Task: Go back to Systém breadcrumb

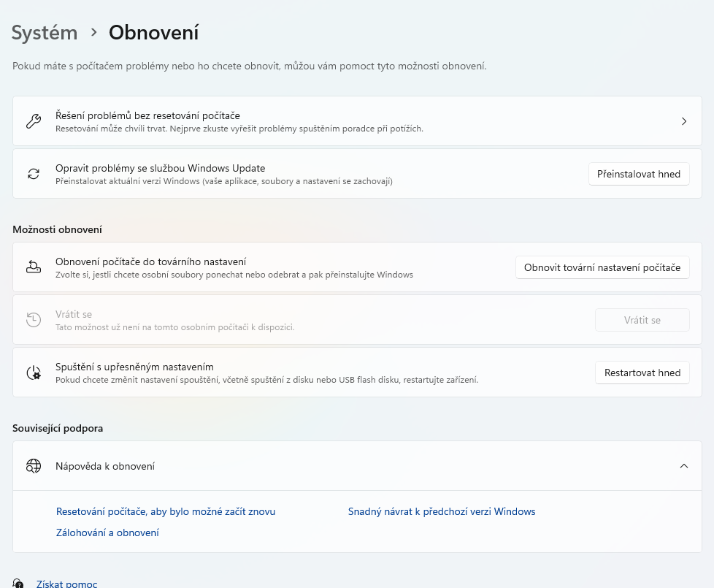Action: (45, 33)
